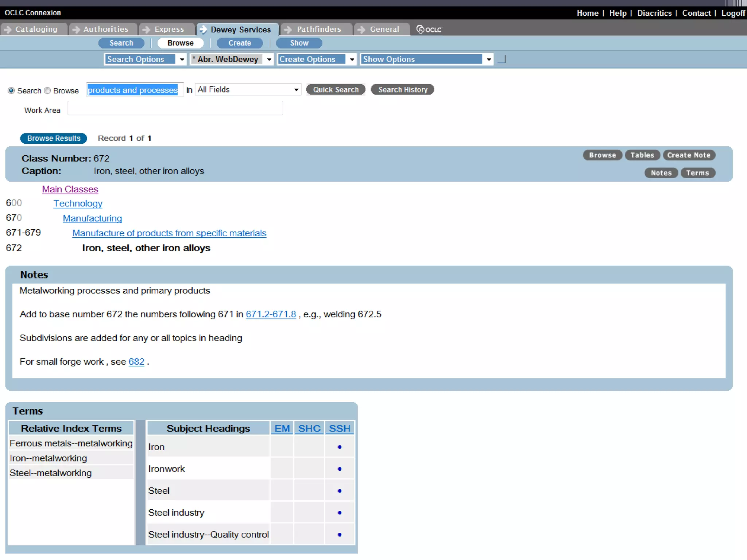
Task: Expand the Show Options dropdown
Action: pyautogui.click(x=488, y=59)
